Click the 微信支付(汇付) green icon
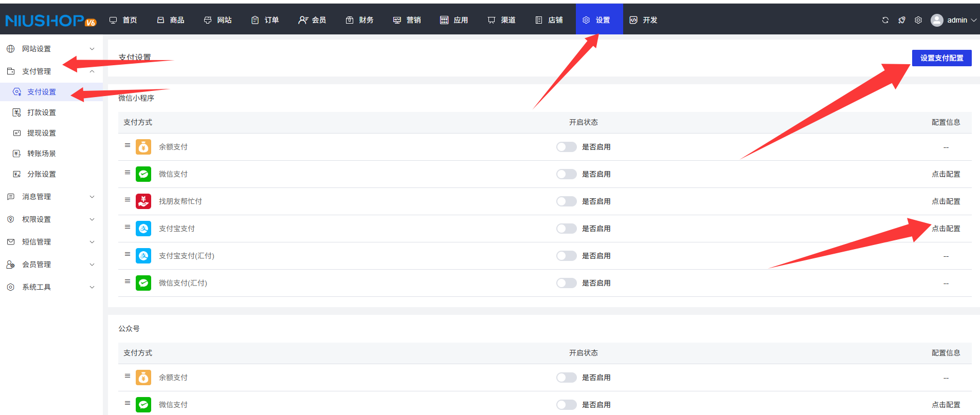980x415 pixels. click(x=143, y=283)
